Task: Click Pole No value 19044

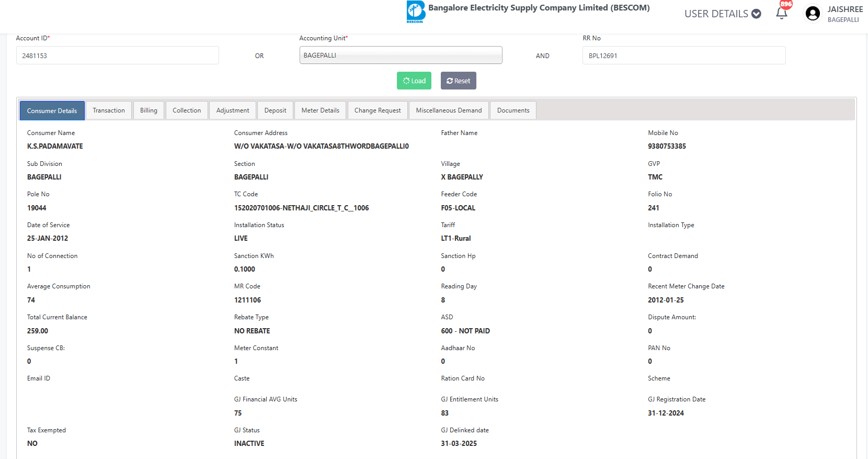Action: point(37,208)
